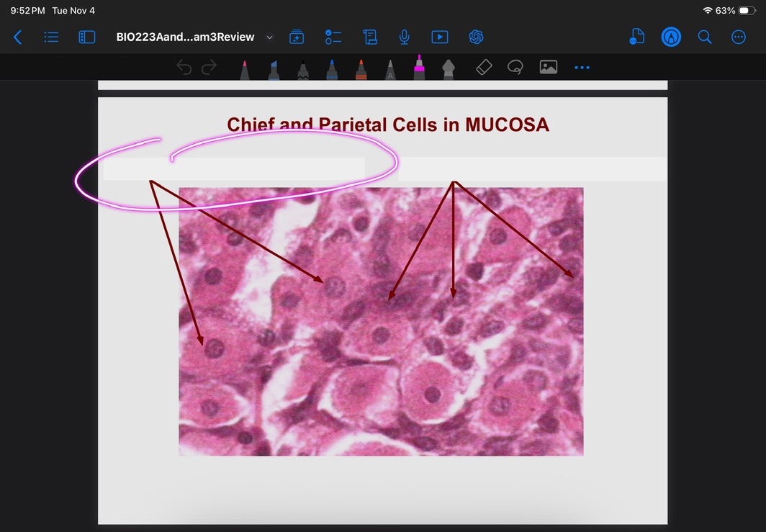
Task: Expand the document title dropdown chevron
Action: [x=269, y=37]
